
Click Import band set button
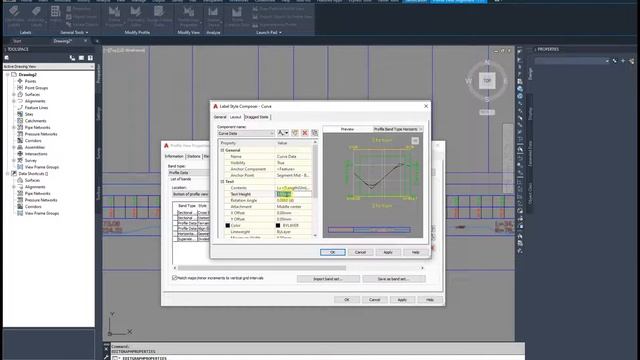point(328,279)
